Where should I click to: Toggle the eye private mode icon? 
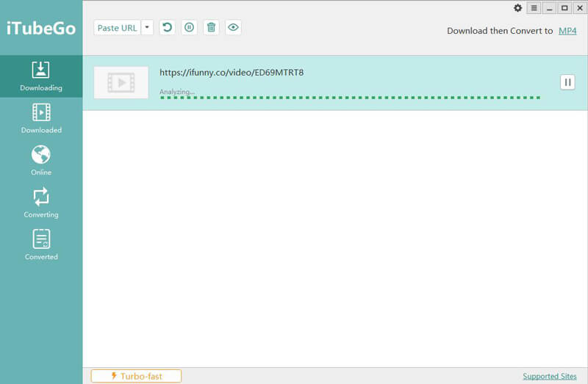pos(233,27)
